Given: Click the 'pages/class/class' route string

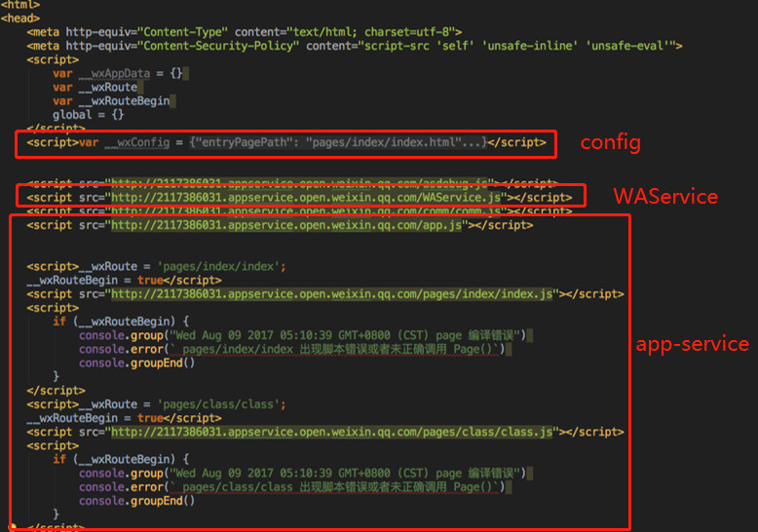Looking at the screenshot, I should point(218,404).
